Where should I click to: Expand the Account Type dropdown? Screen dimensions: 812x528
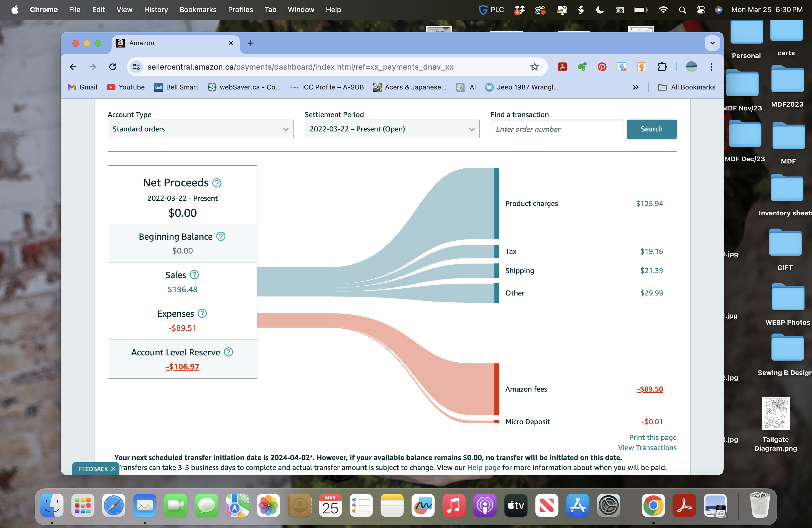pos(200,129)
